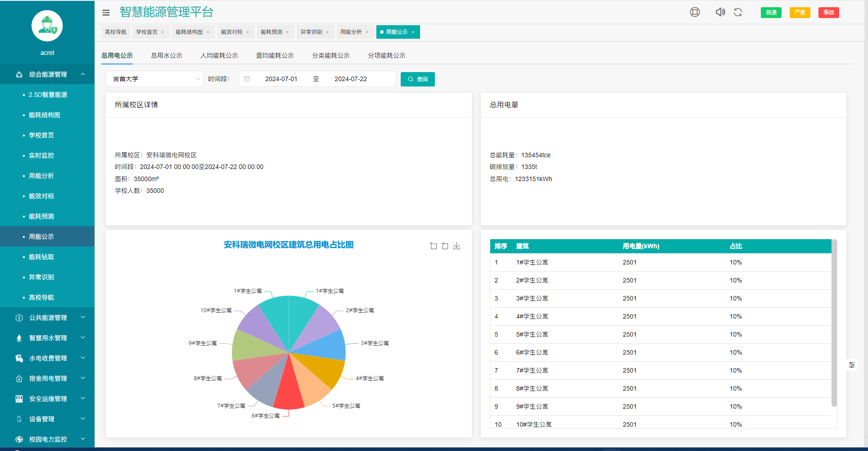Expand 智慧用水管理 menu
868x451 pixels.
click(x=47, y=338)
